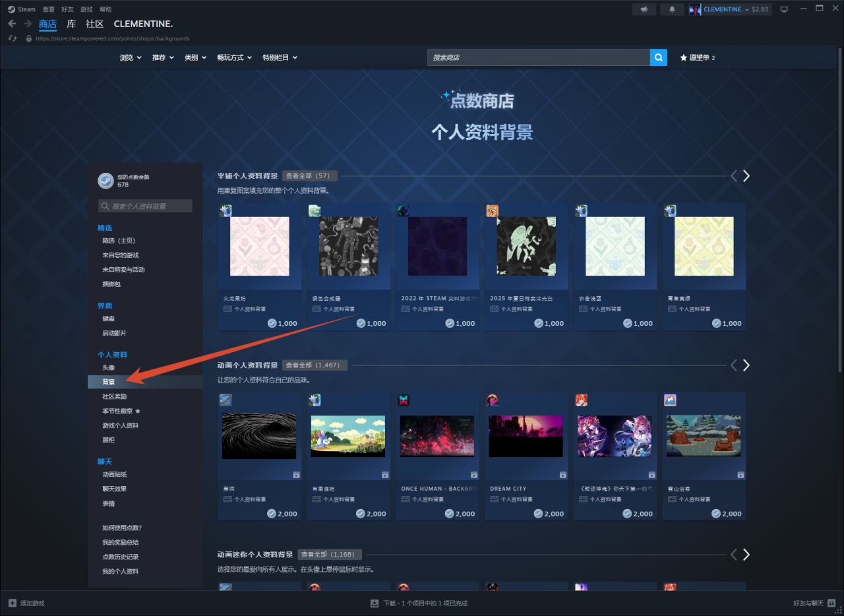This screenshot has height=616, width=844.
Task: Open 动画贴纸 in the sidebar
Action: pos(115,474)
